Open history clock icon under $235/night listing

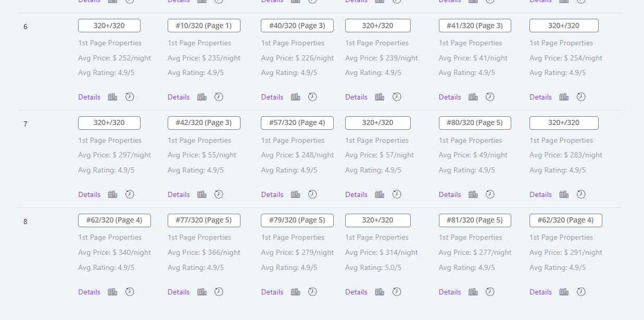[219, 97]
